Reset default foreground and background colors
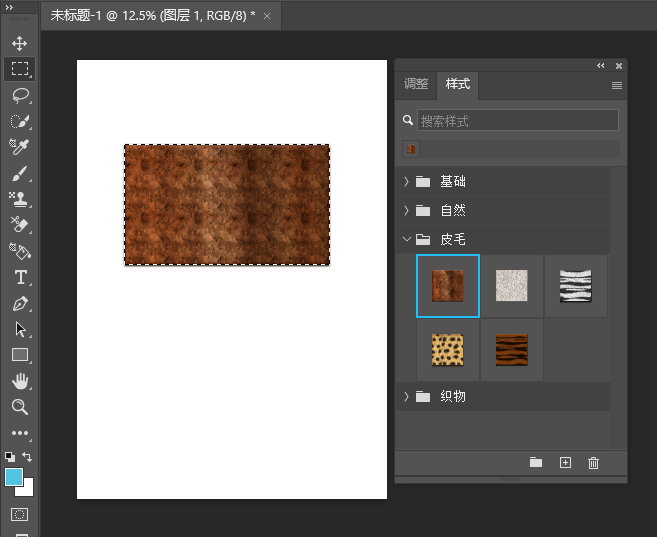This screenshot has width=657, height=537. click(9, 456)
